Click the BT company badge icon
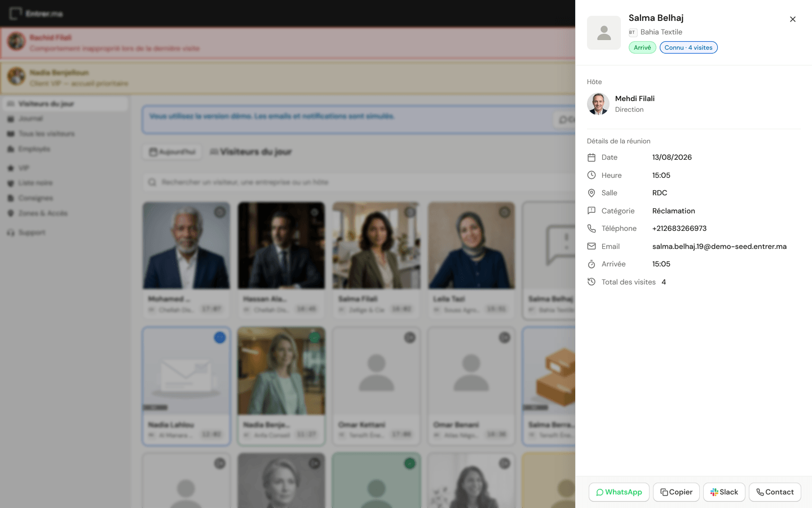This screenshot has height=508, width=812. pos(633,32)
